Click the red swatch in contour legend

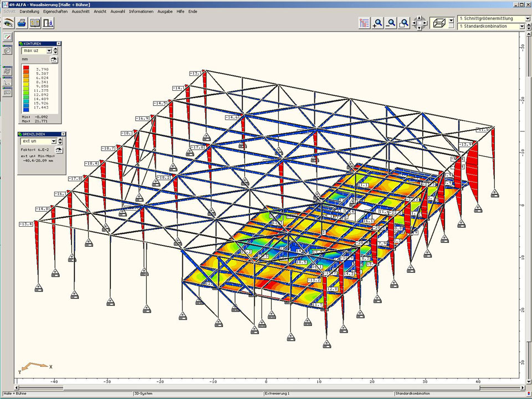26,69
